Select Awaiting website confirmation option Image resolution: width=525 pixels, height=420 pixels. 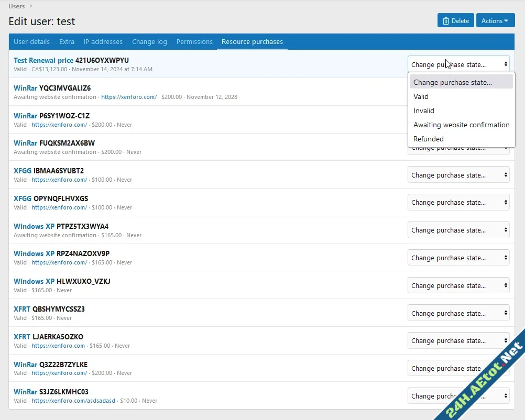pyautogui.click(x=461, y=125)
